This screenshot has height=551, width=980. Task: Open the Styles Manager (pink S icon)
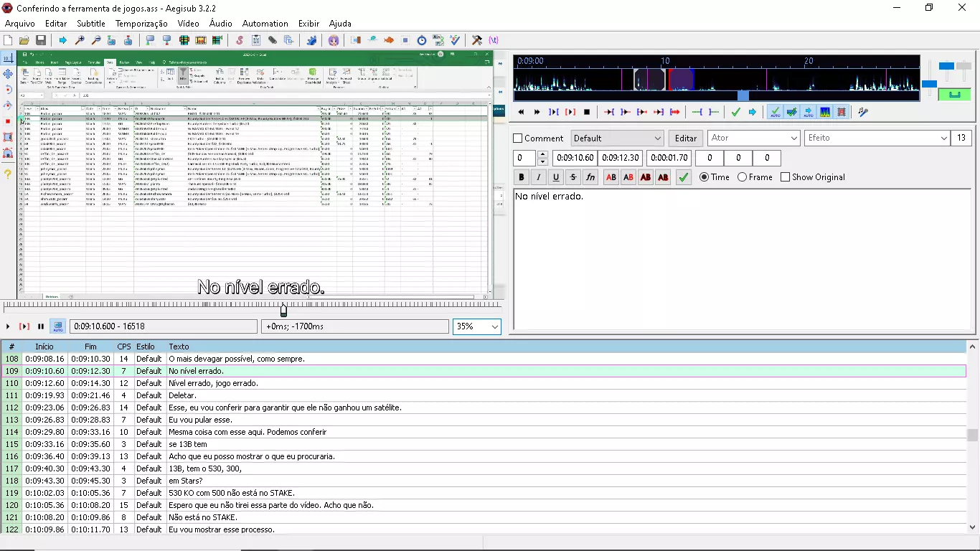(x=240, y=40)
